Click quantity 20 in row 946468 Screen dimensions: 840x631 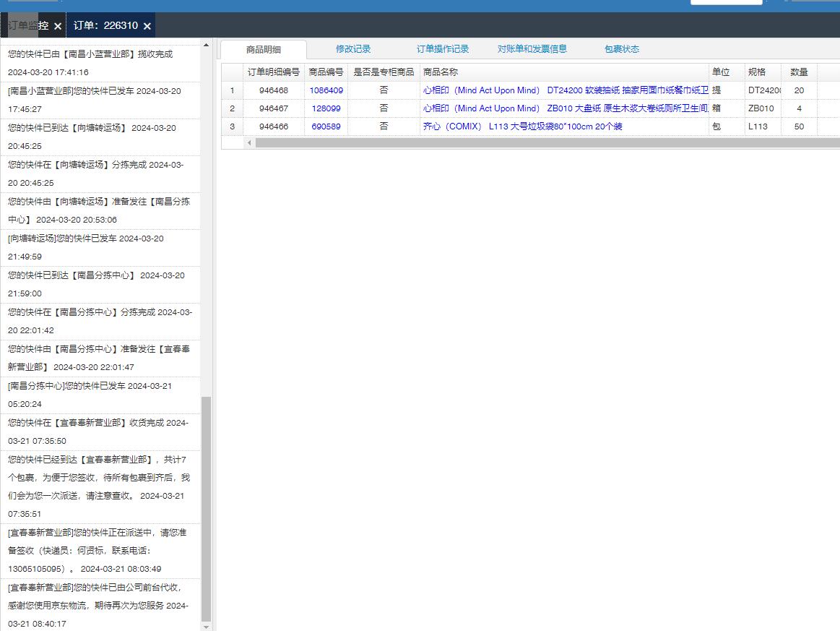click(799, 90)
